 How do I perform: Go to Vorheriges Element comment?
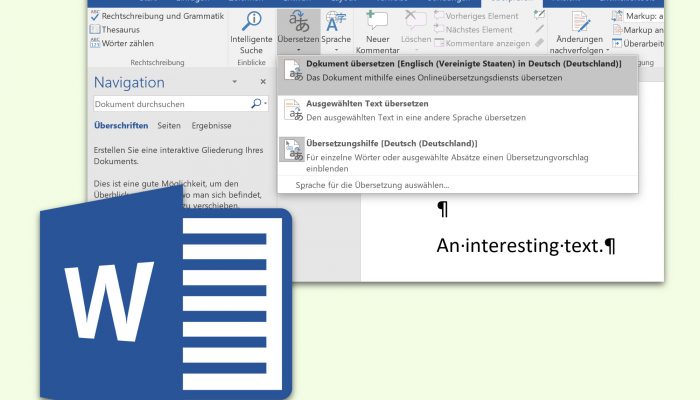476,16
